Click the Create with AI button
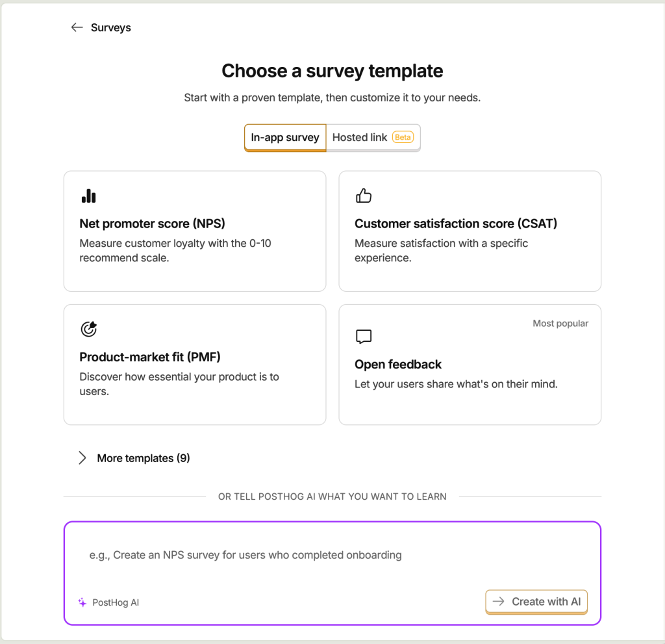This screenshot has height=644, width=665. pyautogui.click(x=536, y=602)
